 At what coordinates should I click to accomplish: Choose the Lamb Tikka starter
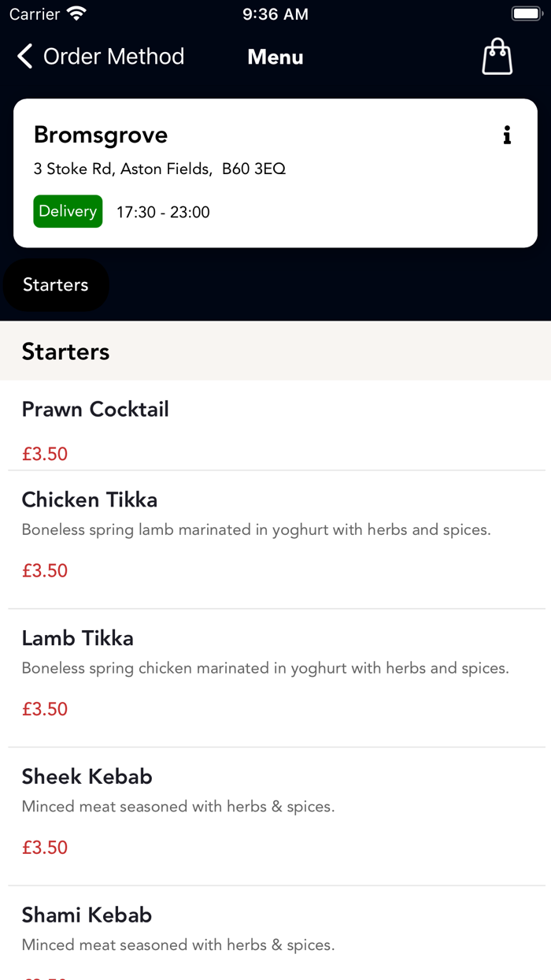tap(78, 638)
